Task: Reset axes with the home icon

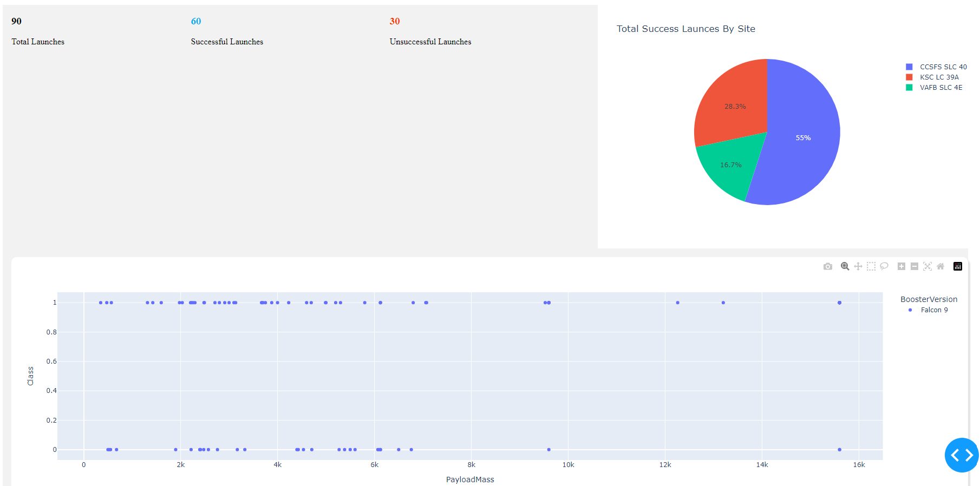Action: tap(940, 266)
